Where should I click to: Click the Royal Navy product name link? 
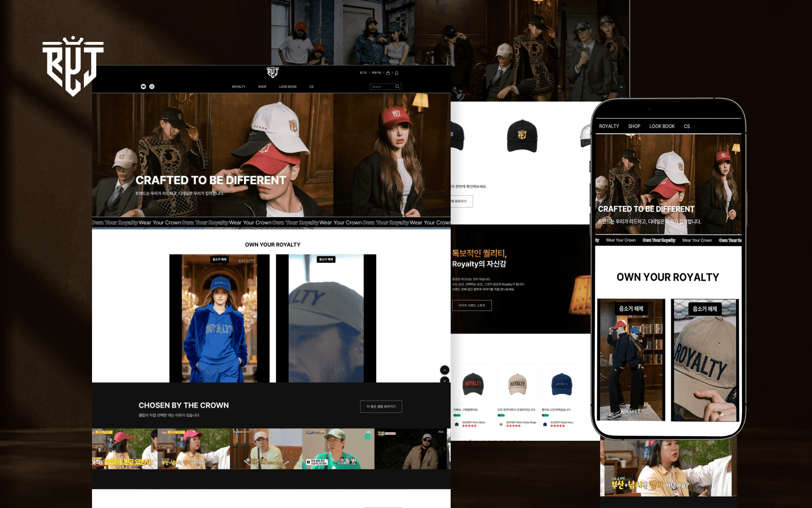[562, 423]
